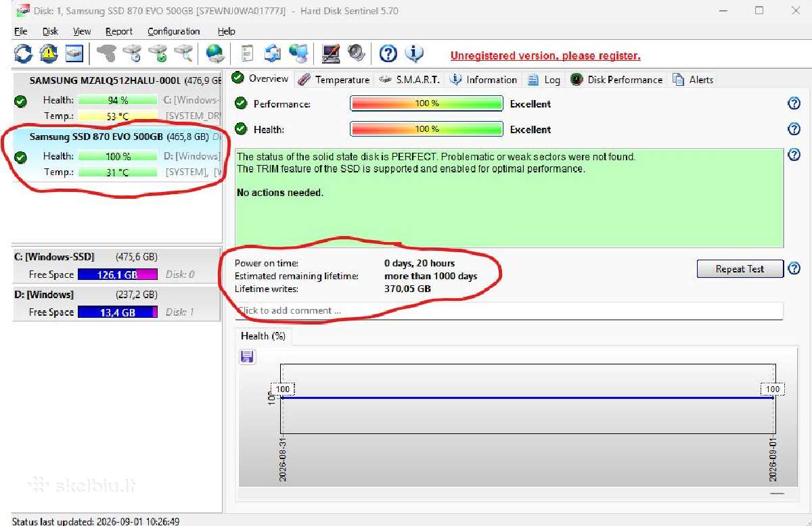Click the blue refresh arrows page toolbar icon
Image resolution: width=812 pixels, height=526 pixels.
[273, 53]
